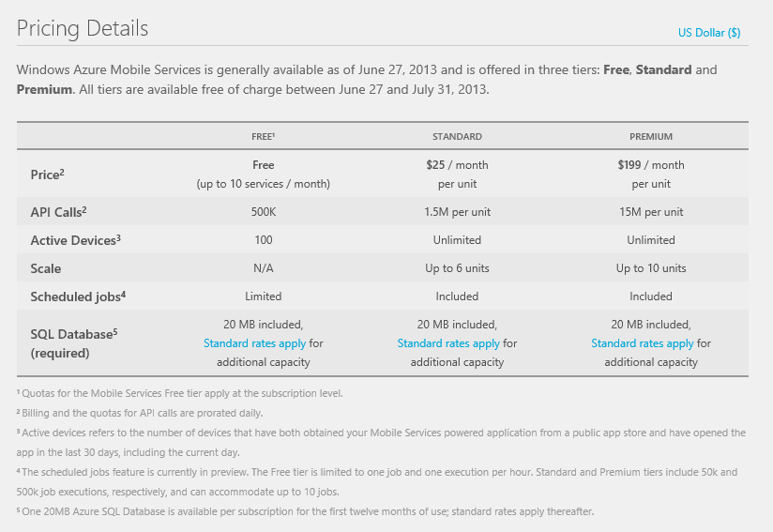Click the Scale row label
The width and height of the screenshot is (773, 532).
45,268
